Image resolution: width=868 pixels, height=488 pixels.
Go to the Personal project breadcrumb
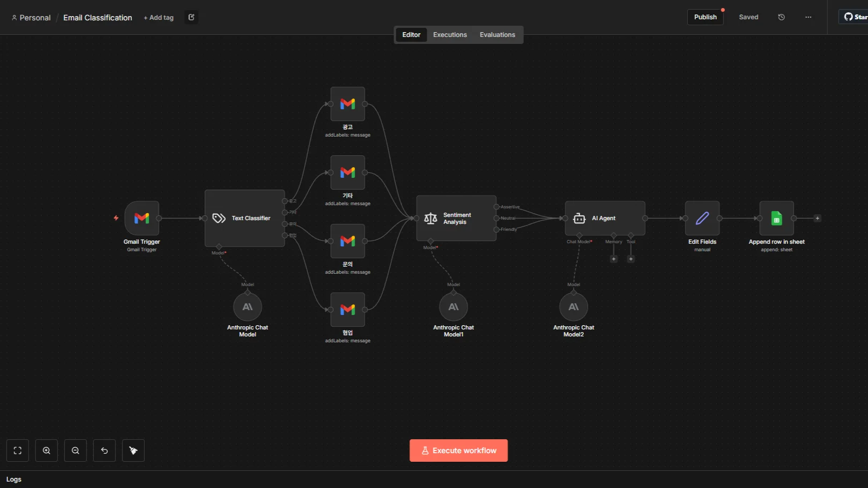pyautogui.click(x=31, y=18)
